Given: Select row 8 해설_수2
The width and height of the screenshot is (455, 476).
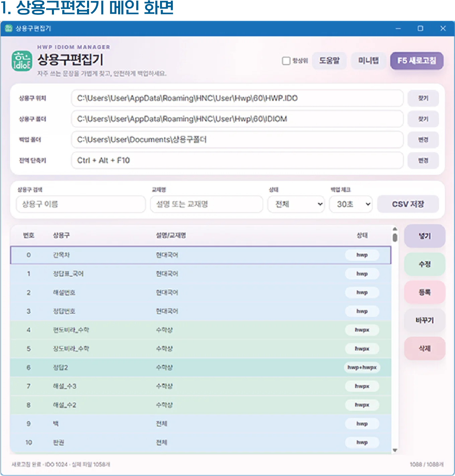Looking at the screenshot, I should point(201,405).
